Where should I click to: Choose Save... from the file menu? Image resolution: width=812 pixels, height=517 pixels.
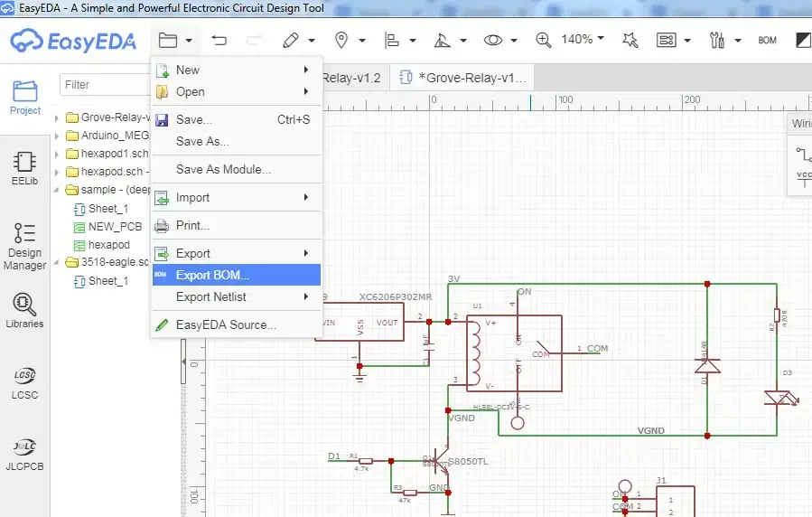237,119
